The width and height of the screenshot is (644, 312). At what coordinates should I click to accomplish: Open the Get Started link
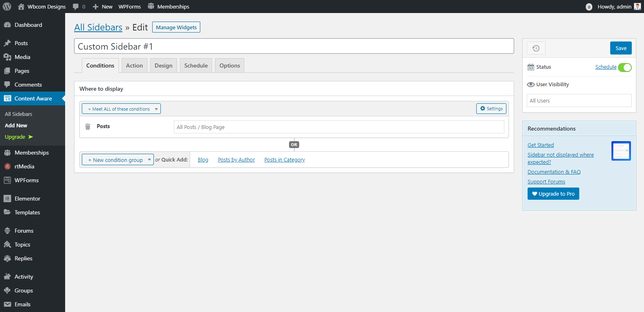click(541, 145)
